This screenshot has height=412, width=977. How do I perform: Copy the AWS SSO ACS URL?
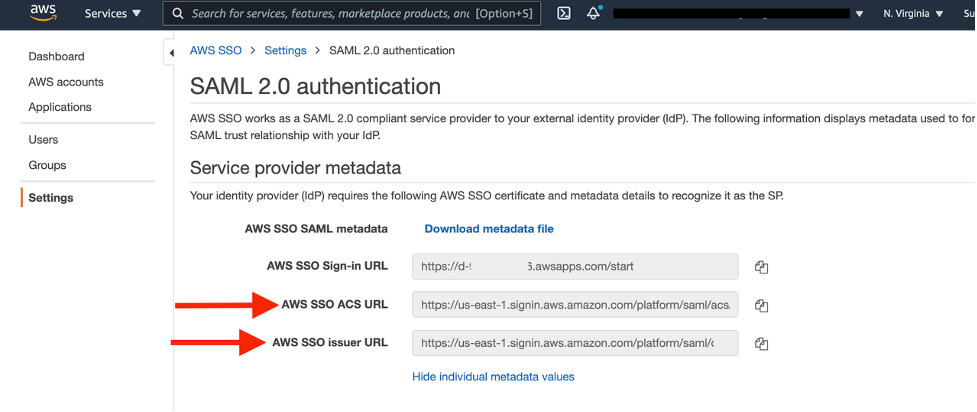pyautogui.click(x=761, y=305)
